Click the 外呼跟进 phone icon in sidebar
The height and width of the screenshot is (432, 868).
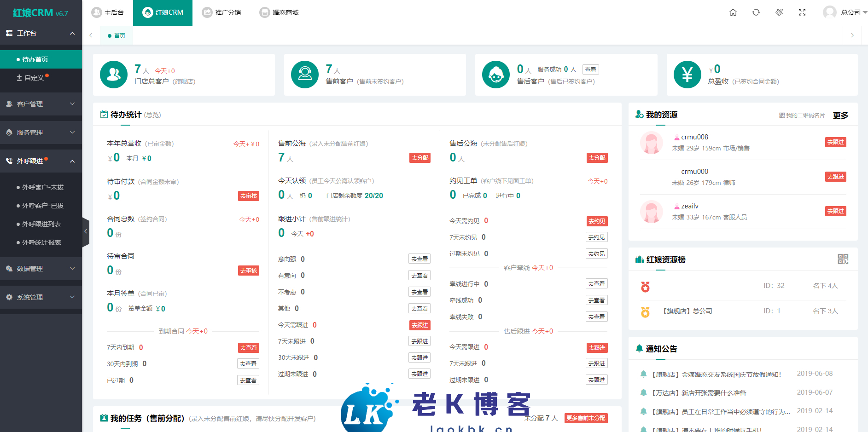coord(8,161)
